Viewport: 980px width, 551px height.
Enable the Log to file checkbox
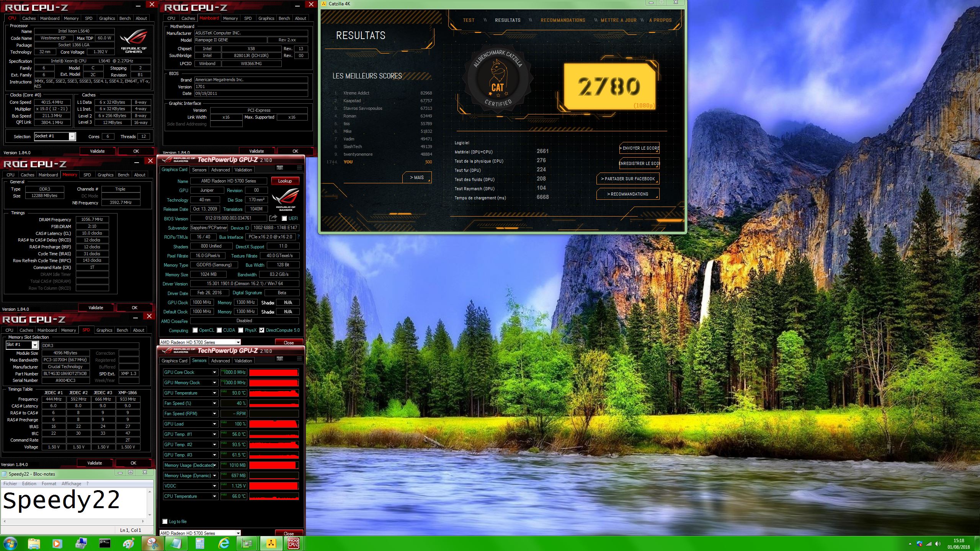(x=165, y=522)
